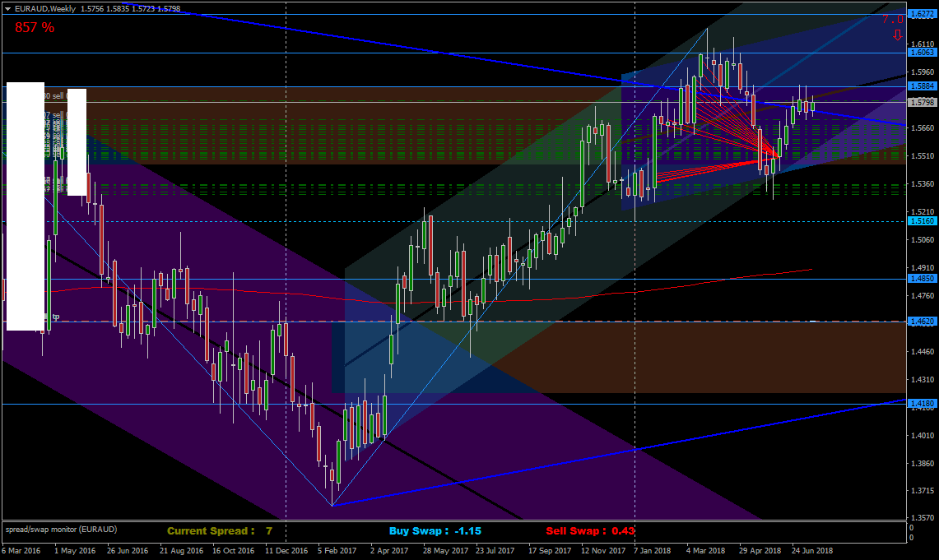Click the current price 1.5798 gray label
This screenshot has width=939, height=560.
(923, 102)
